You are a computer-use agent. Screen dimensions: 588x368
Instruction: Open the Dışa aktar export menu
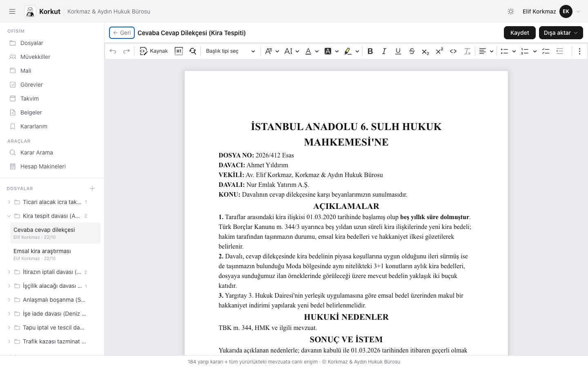561,33
